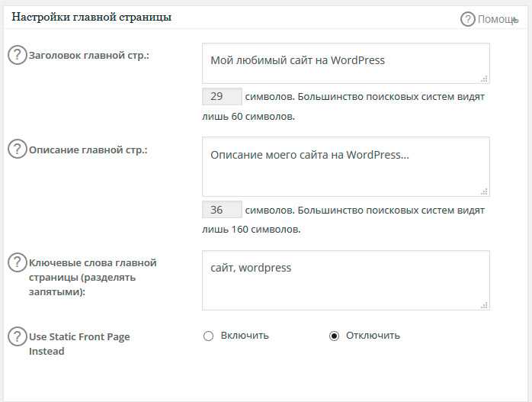The image size is (532, 402).
Task: Grab the resize handle of the title textarea
Action: [x=485, y=79]
